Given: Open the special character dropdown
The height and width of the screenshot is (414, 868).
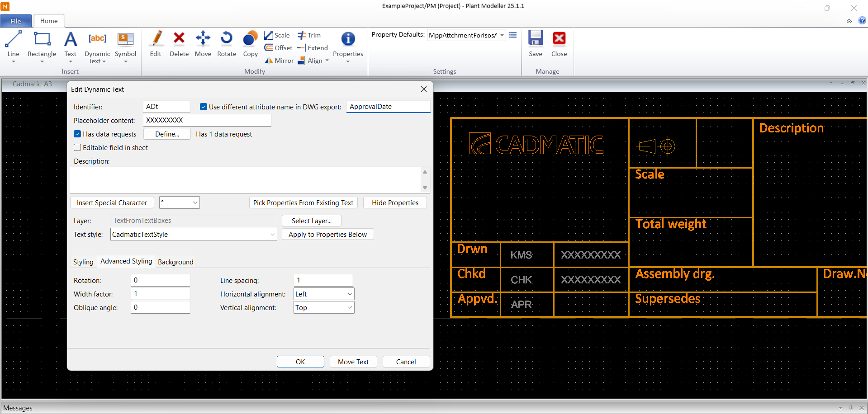Looking at the screenshot, I should [195, 202].
